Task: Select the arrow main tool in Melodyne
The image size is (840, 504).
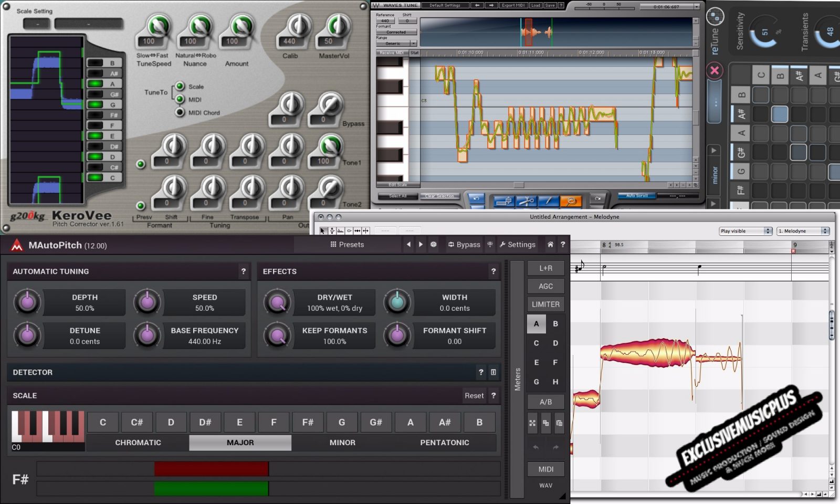Action: click(323, 230)
